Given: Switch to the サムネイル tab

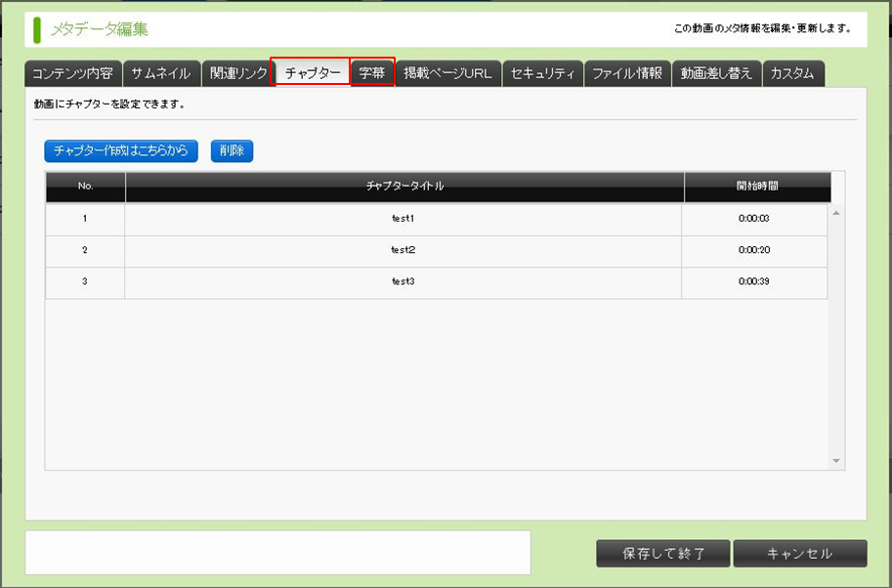Looking at the screenshot, I should [161, 73].
